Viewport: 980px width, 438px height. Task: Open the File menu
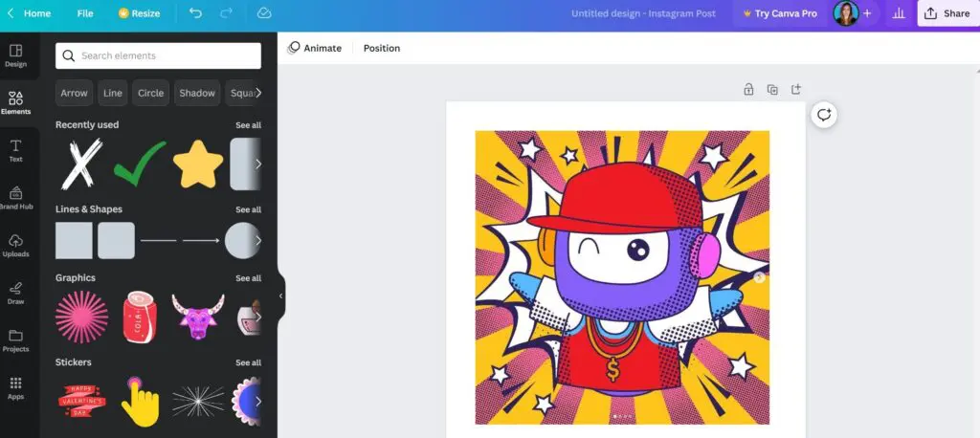click(x=85, y=13)
